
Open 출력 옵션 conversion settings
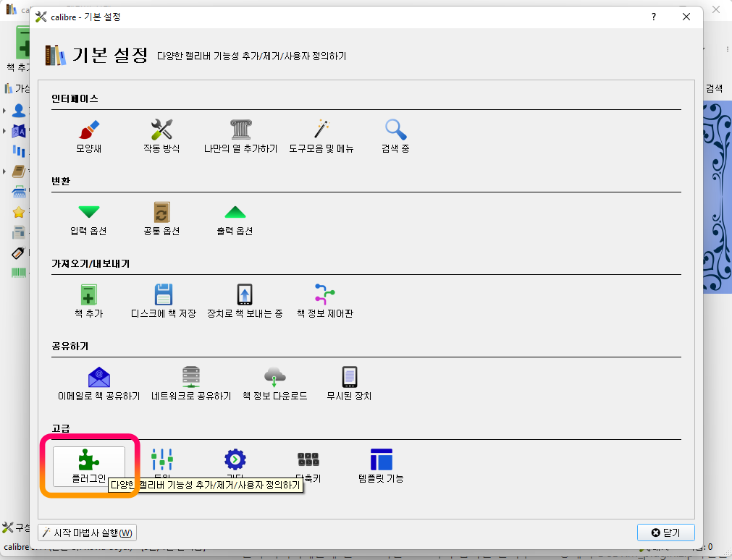click(x=235, y=219)
